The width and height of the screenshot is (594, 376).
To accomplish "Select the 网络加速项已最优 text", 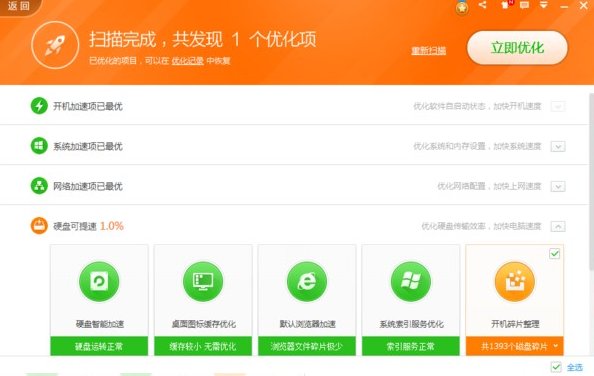I will (88, 186).
